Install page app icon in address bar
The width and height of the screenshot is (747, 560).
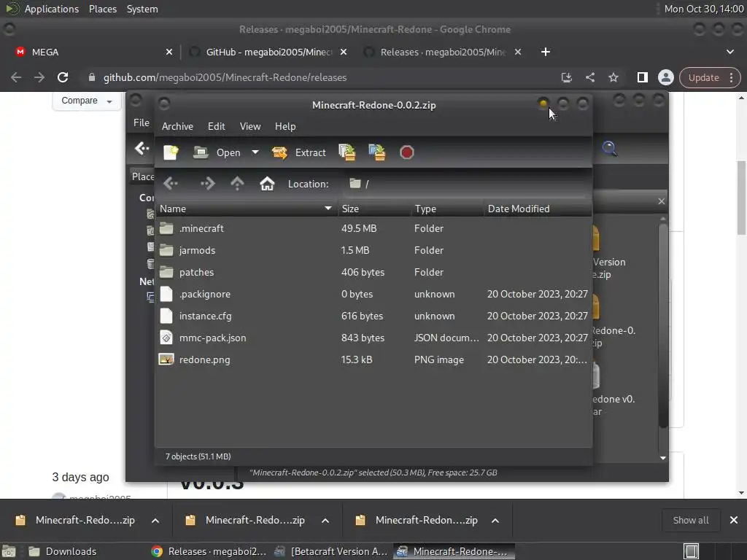pyautogui.click(x=566, y=77)
